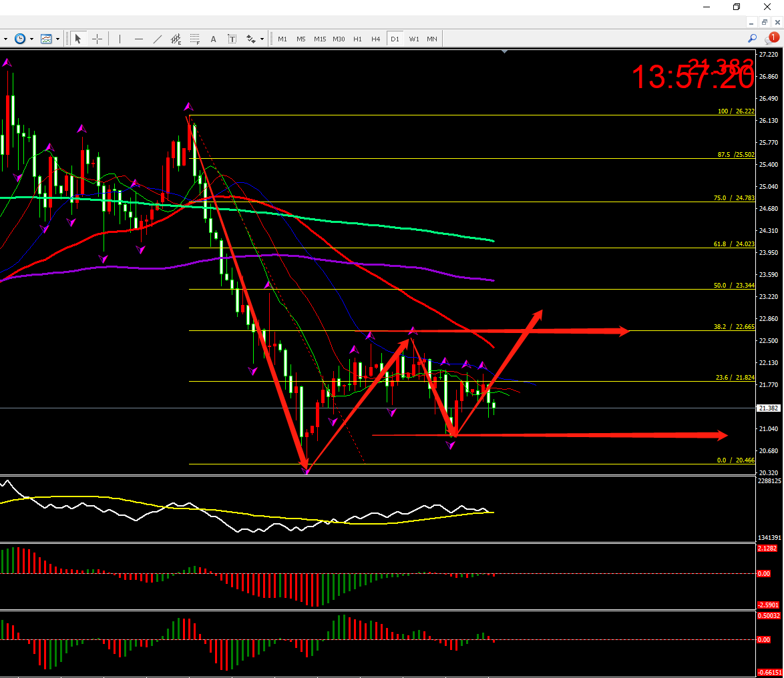The width and height of the screenshot is (784, 678).
Task: Choose the equidistant channel tool
Action: pyautogui.click(x=176, y=39)
